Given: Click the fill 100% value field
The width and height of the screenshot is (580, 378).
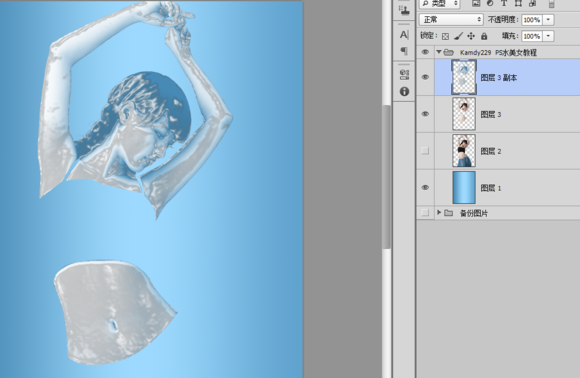Looking at the screenshot, I should click(532, 36).
